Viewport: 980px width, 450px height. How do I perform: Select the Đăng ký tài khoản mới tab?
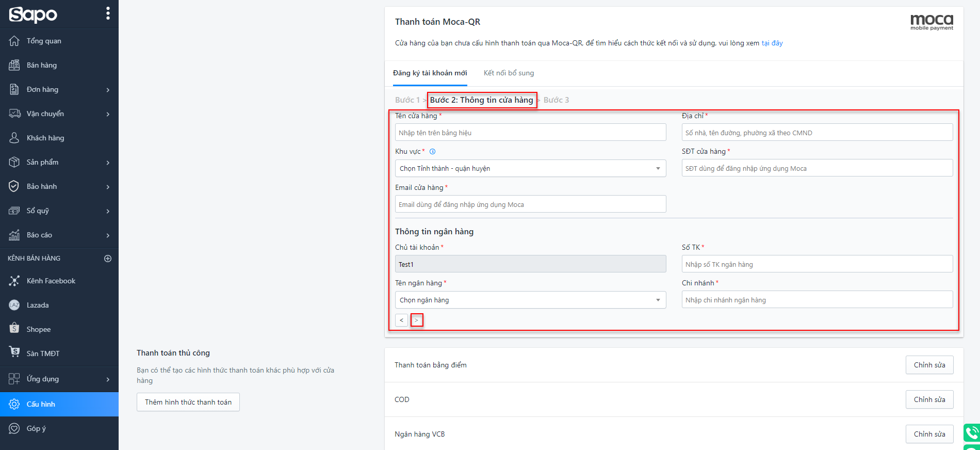coord(430,73)
